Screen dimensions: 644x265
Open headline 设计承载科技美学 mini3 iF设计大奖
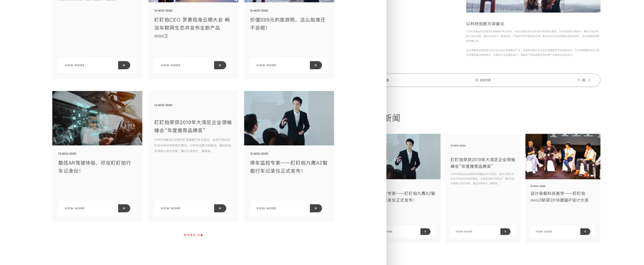[x=559, y=196]
